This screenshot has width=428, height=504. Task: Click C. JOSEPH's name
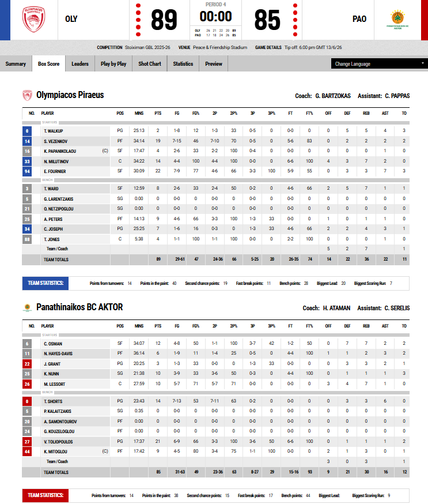tap(54, 229)
